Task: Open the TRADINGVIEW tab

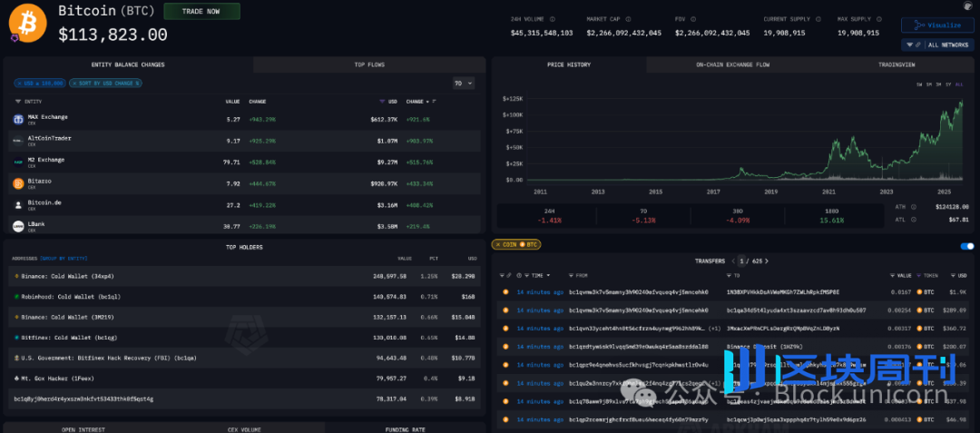Action: [x=897, y=64]
